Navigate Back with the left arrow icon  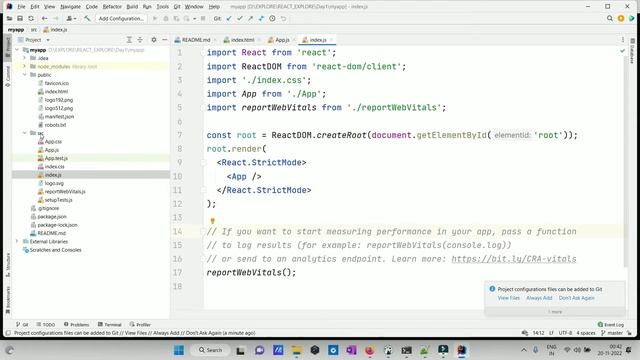click(x=44, y=18)
